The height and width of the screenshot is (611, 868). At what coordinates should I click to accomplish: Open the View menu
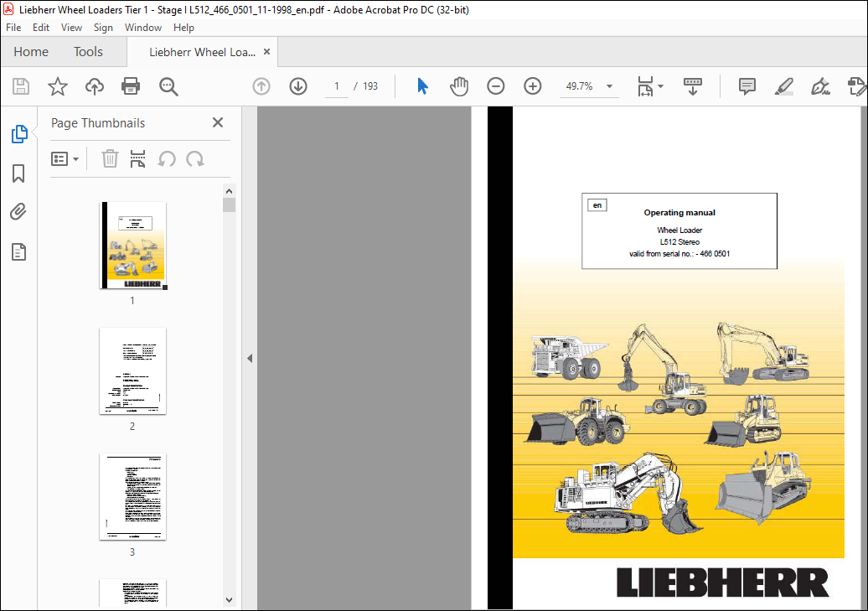tap(71, 27)
